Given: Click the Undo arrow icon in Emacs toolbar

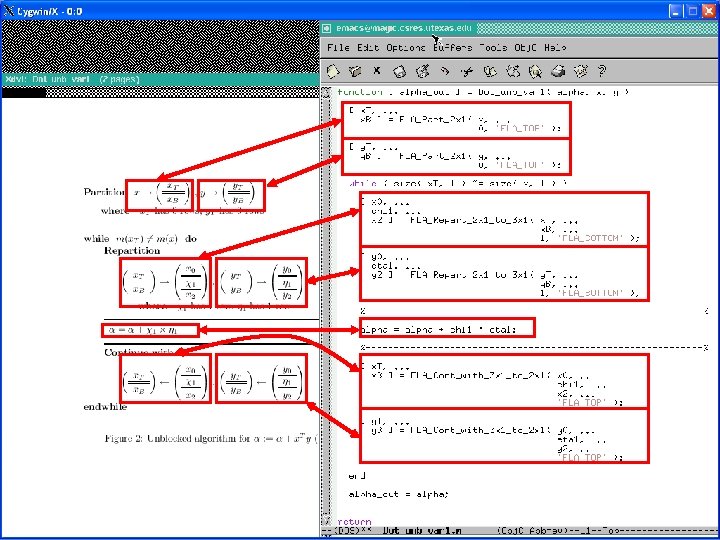Looking at the screenshot, I should (444, 71).
